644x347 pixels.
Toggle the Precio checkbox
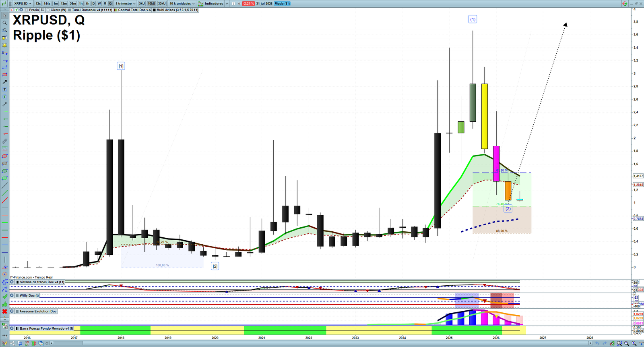pos(27,10)
